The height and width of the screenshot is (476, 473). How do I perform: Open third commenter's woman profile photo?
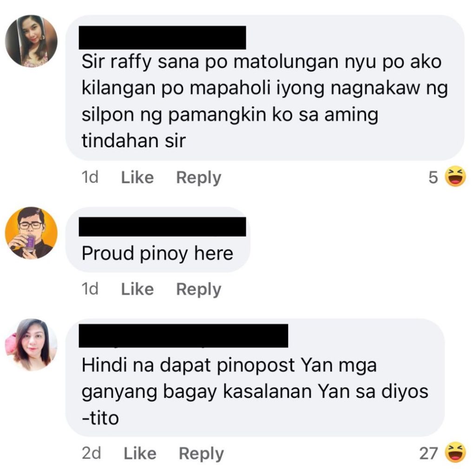point(31,345)
